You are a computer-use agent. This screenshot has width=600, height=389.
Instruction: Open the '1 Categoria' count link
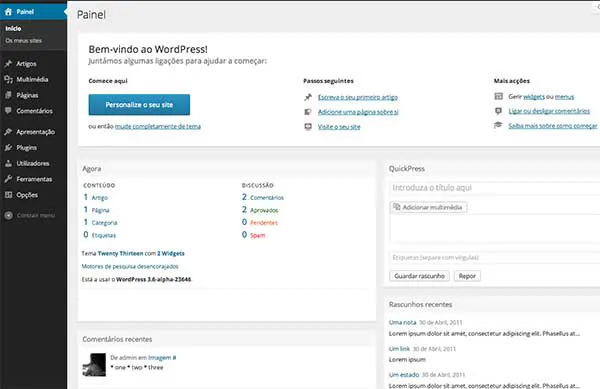[x=100, y=222]
